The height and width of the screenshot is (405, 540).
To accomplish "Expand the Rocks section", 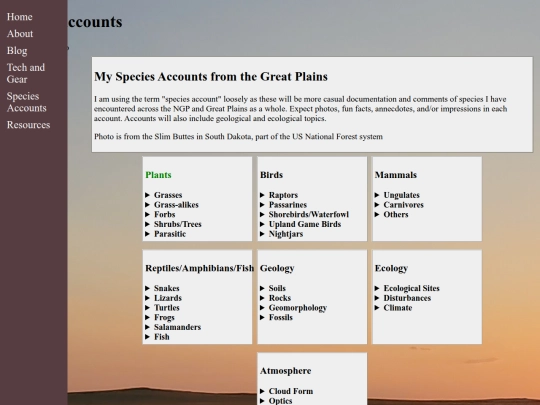I will [276, 298].
